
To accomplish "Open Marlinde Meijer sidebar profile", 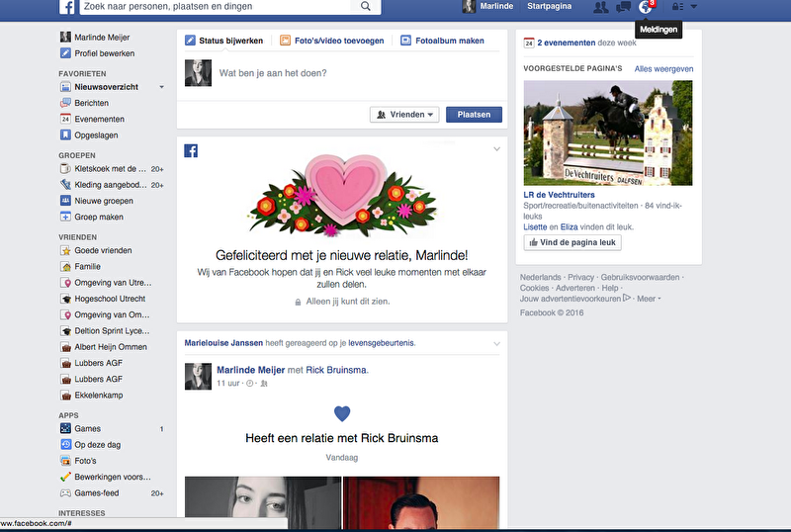I will (x=102, y=38).
